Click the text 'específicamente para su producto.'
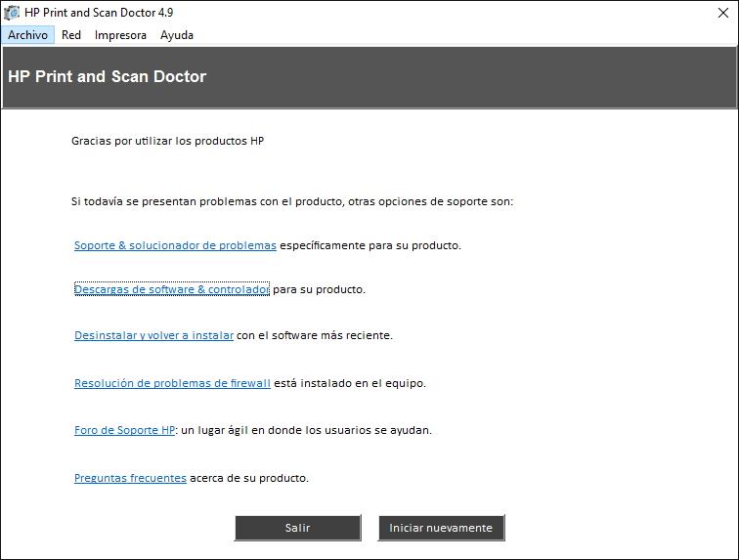The width and height of the screenshot is (739, 560). pos(370,245)
